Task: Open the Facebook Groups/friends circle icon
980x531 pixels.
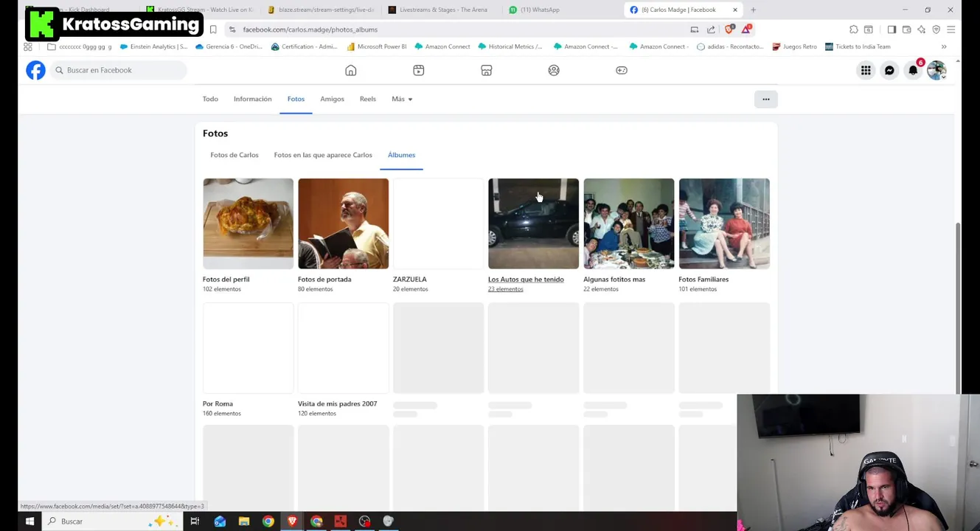Action: (x=554, y=70)
